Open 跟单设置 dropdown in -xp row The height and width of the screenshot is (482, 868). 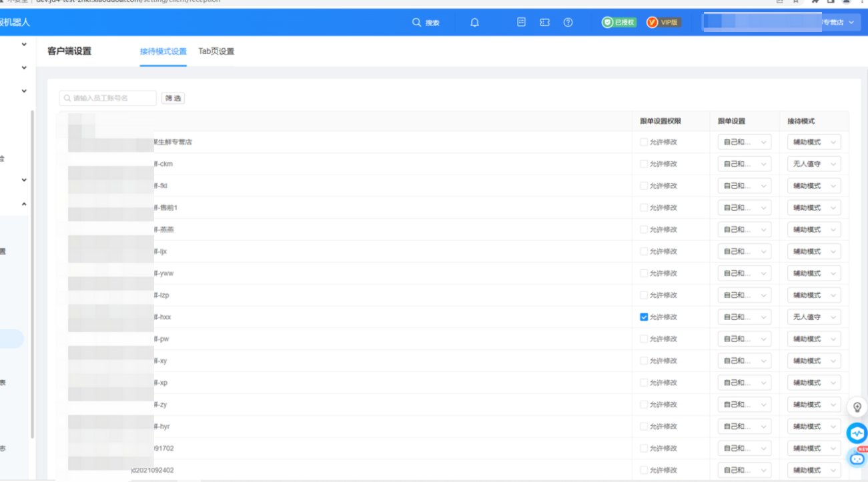tap(745, 383)
